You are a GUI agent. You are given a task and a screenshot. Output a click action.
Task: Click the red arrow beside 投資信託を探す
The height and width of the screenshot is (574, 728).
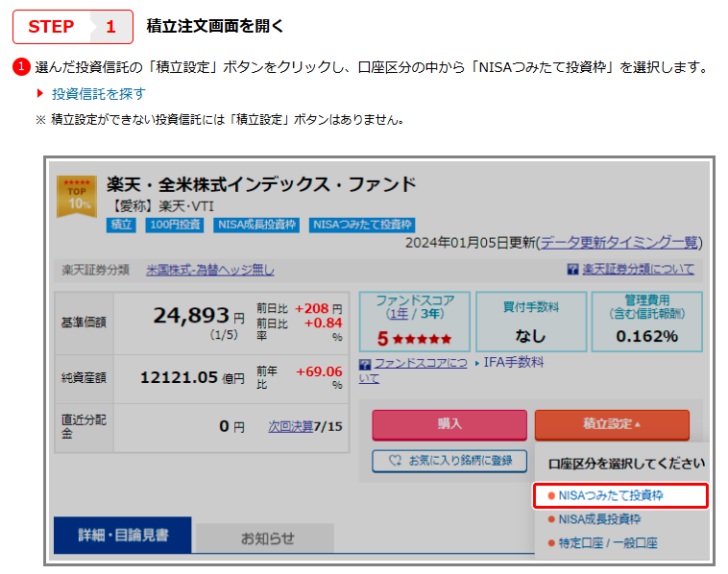coord(40,93)
